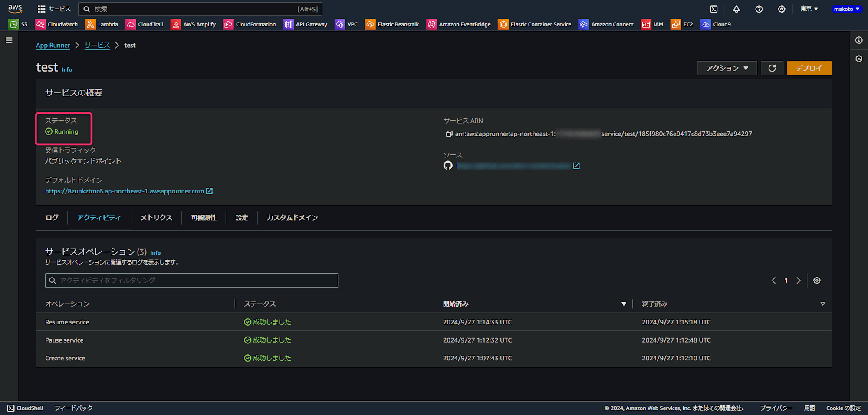
Task: Open the GitHub source external link icon
Action: pyautogui.click(x=576, y=166)
